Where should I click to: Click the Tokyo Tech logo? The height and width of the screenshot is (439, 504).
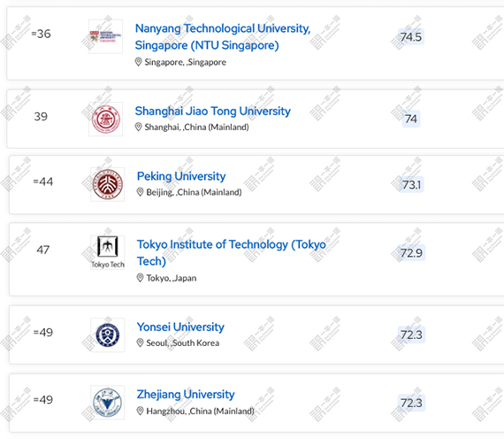(x=108, y=252)
